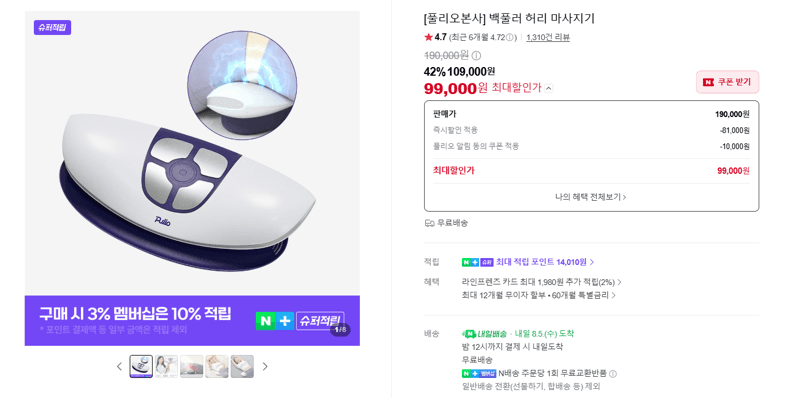Expand 라인프렌즈 카드 추가 적립 benefit
The image size is (800, 398).
[x=541, y=282]
